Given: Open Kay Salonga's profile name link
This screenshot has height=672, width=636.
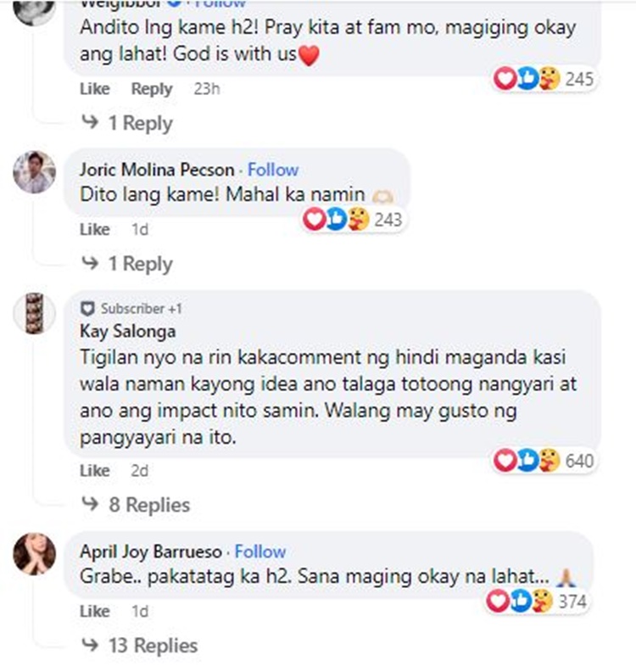Looking at the screenshot, I should pos(128,331).
